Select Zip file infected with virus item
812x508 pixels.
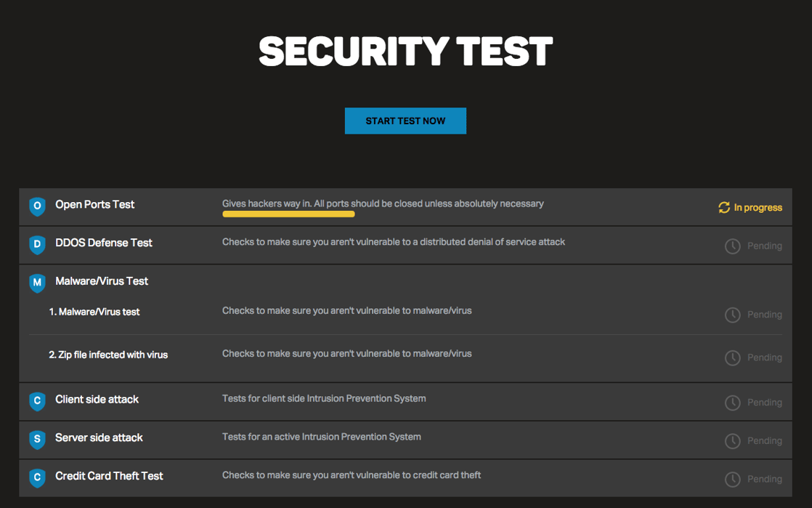point(108,355)
